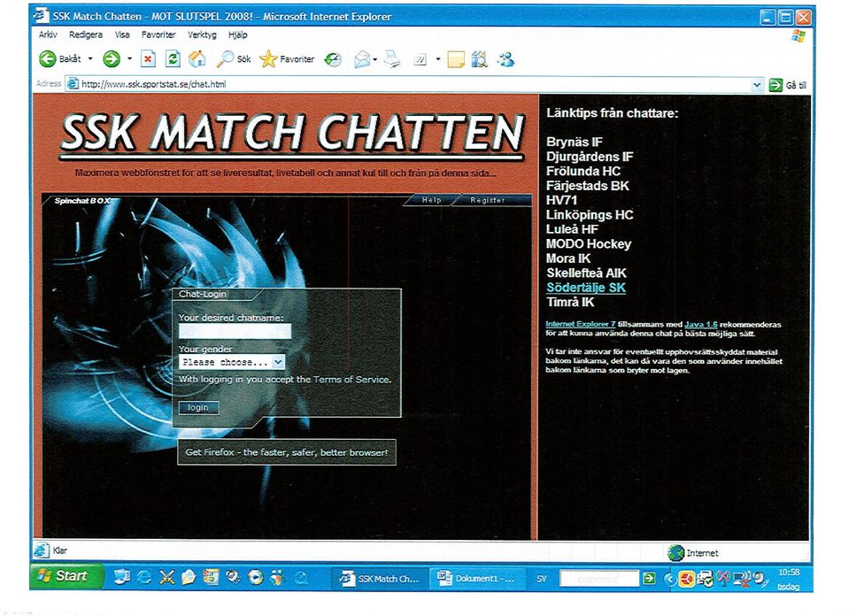Open the Bakåt history dropdown arrow

pyautogui.click(x=90, y=59)
